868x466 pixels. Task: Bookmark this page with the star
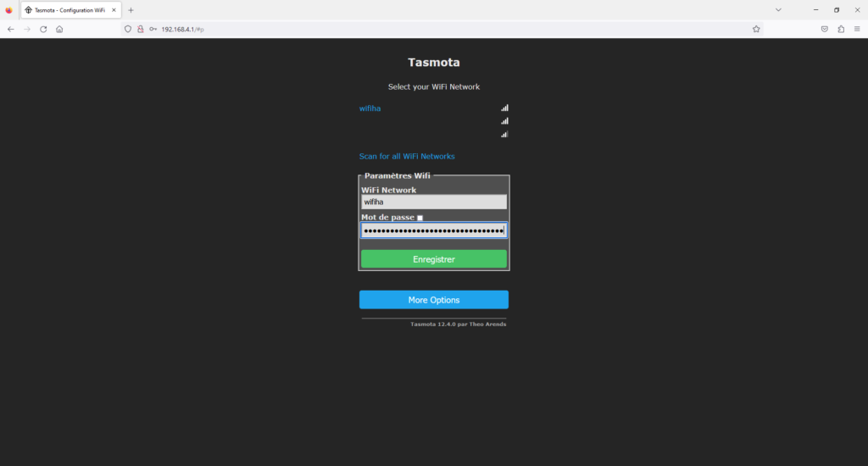click(x=756, y=30)
